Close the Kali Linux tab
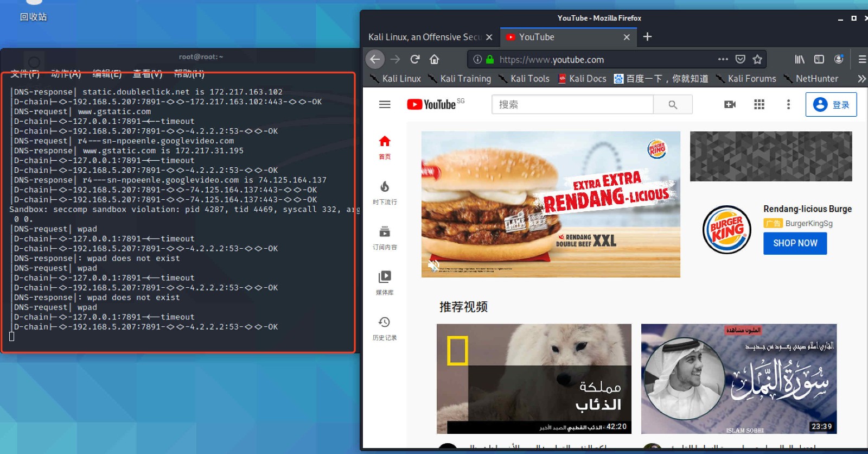Viewport: 868px width, 454px height. point(489,37)
